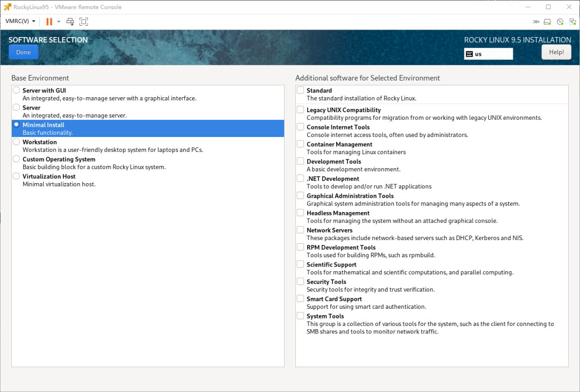Check the System Tools option
This screenshot has height=392, width=580.
(x=300, y=316)
